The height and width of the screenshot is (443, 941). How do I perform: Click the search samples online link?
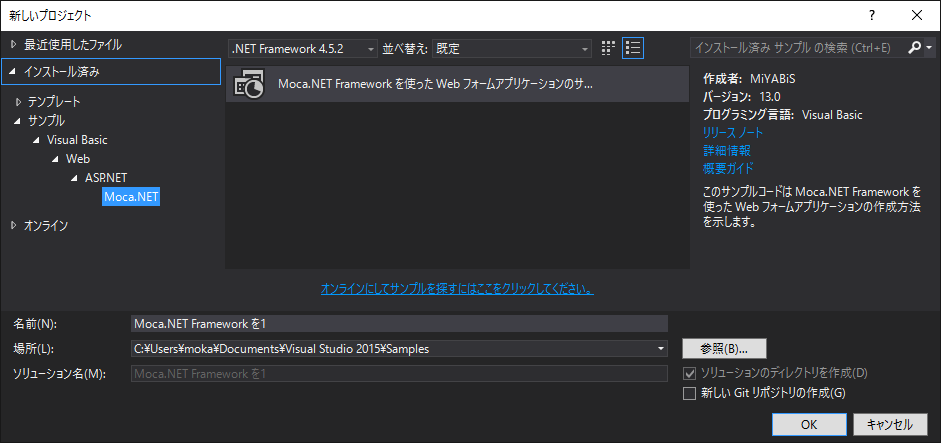click(x=458, y=289)
